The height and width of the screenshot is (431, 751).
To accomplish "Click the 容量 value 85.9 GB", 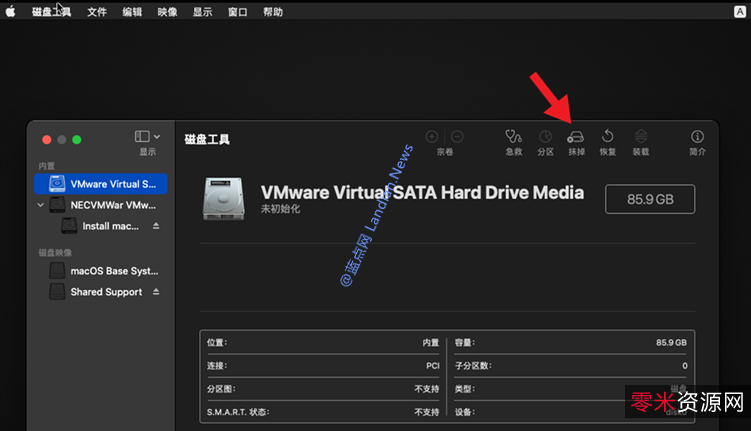I will click(671, 342).
